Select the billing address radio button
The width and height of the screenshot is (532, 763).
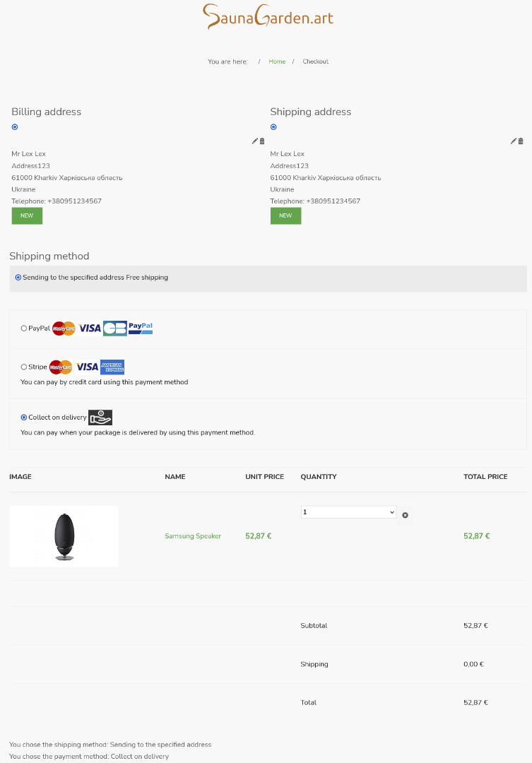point(15,127)
